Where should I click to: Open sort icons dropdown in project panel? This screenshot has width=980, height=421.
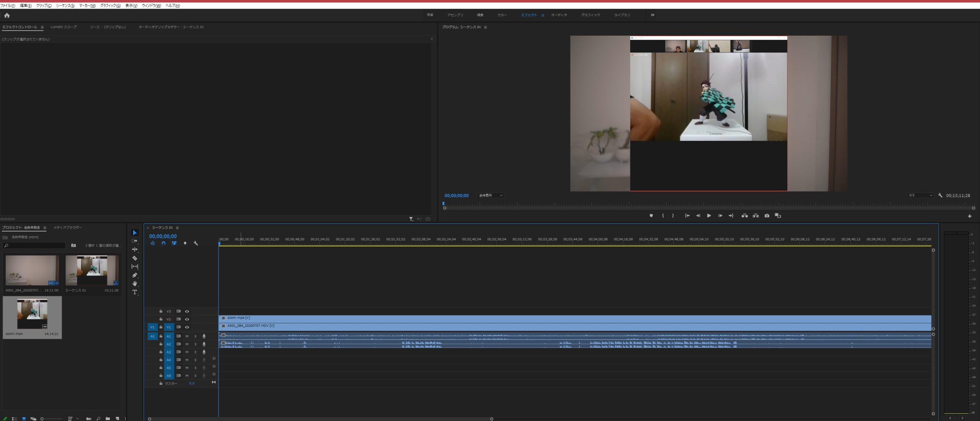73,419
